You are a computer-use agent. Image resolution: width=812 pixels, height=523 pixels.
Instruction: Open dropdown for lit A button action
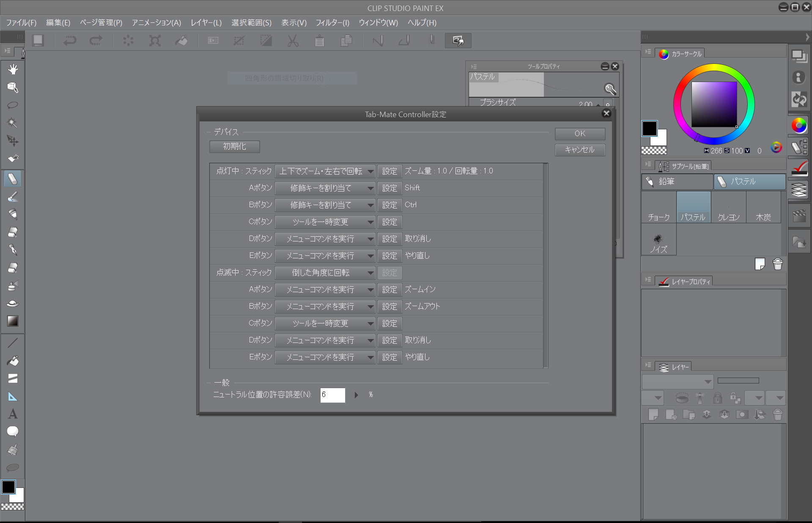325,188
